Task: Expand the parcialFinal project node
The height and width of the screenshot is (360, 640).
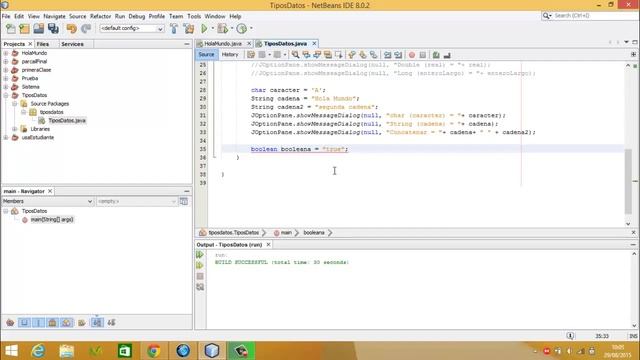Action: coord(6,61)
